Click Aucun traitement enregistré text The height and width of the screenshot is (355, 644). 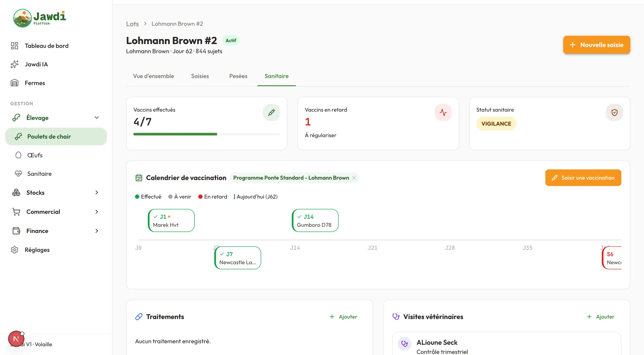(x=173, y=341)
